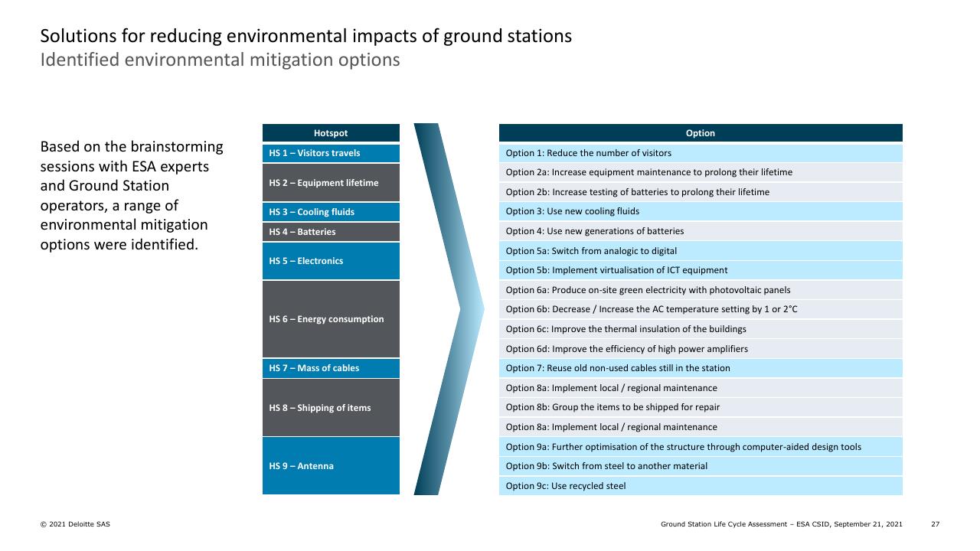
Task: Click the slide title about reducing environmental impacts
Action: click(x=306, y=36)
